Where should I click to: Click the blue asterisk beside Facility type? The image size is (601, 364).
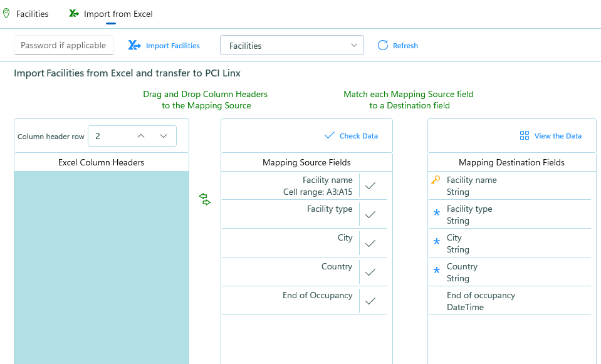tap(436, 212)
